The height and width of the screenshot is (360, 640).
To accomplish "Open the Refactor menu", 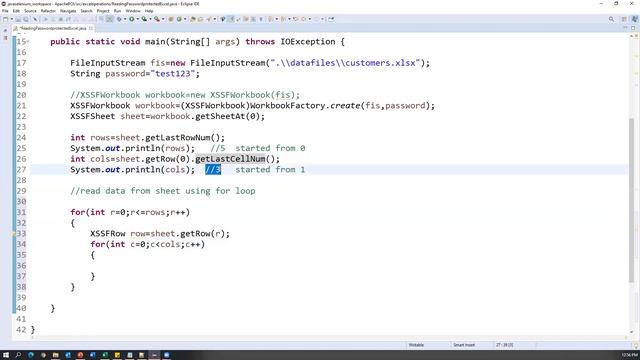I will pos(48,11).
